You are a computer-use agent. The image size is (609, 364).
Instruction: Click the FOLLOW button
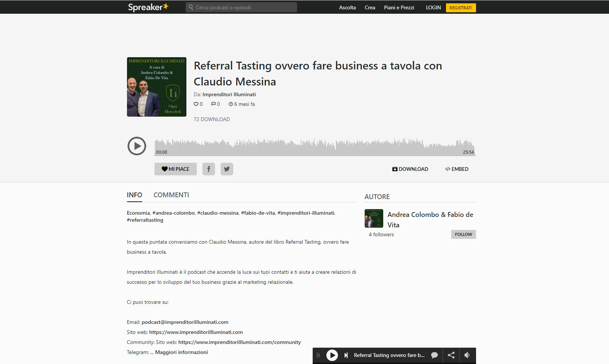(463, 234)
